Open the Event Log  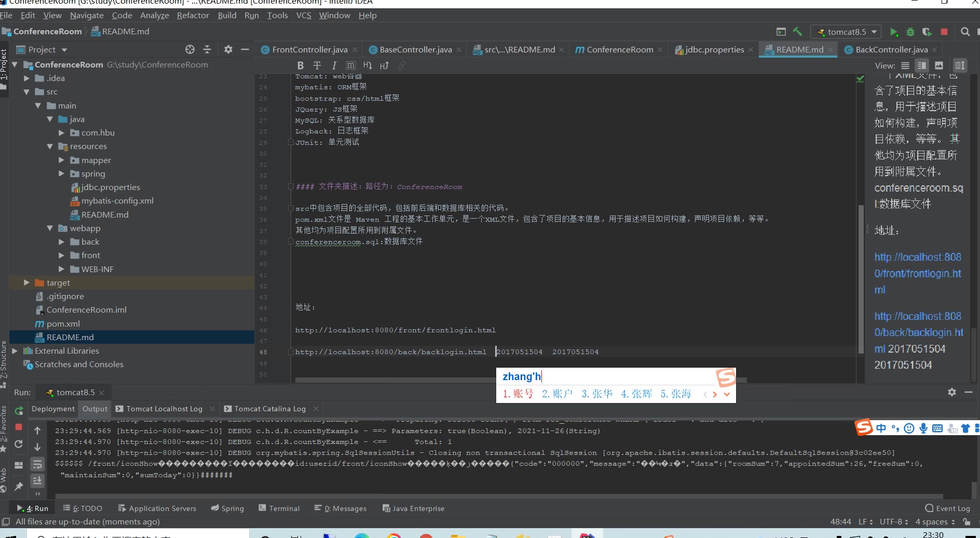[x=948, y=508]
